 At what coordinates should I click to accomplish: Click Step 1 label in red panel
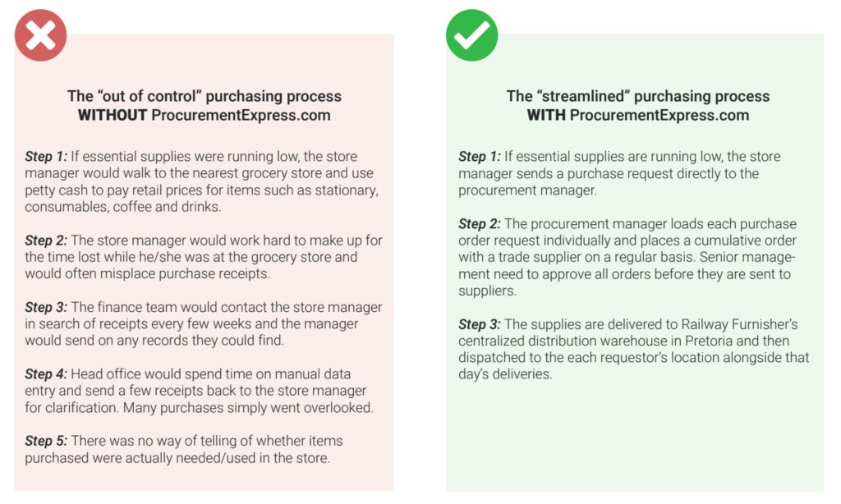coord(46,157)
